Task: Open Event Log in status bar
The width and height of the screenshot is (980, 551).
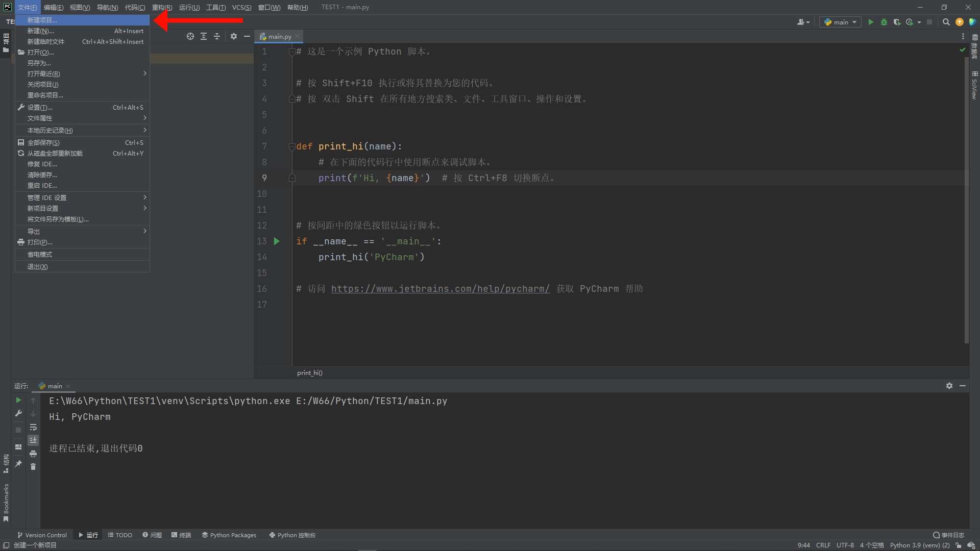Action: point(948,535)
